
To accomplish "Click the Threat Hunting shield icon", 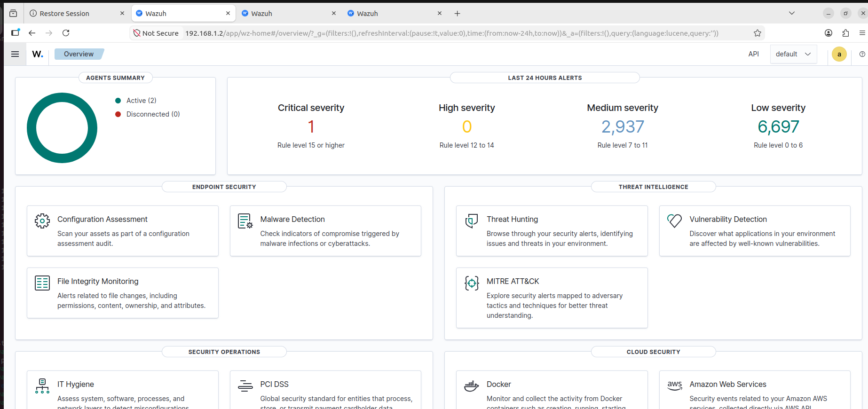I will (x=472, y=220).
